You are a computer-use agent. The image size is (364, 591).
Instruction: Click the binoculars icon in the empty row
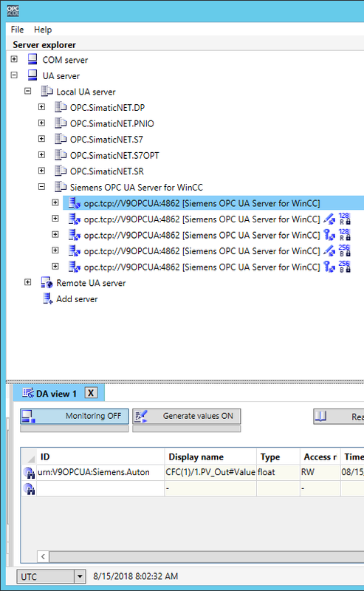pos(29,488)
